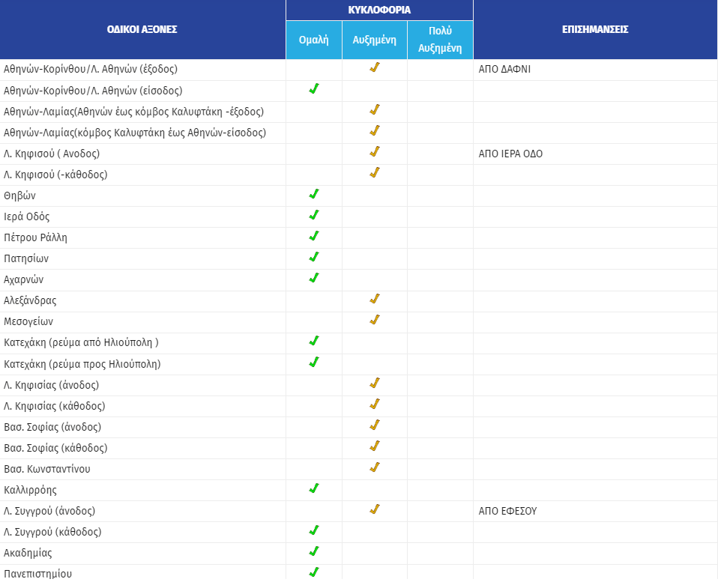The height and width of the screenshot is (588, 718).
Task: Click the orange check in the Αλεξάνδρας row
Action: [375, 300]
